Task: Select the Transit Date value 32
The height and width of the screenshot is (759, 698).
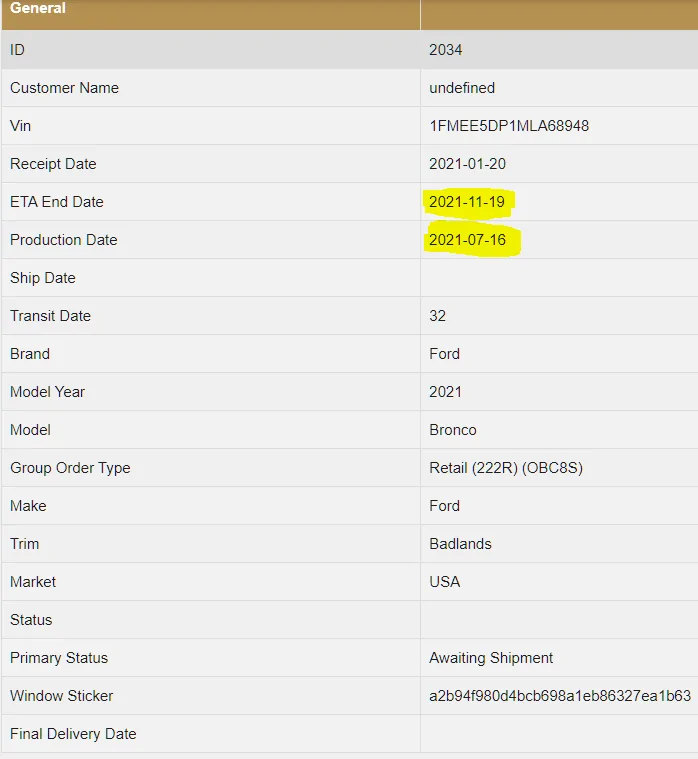Action: click(437, 316)
